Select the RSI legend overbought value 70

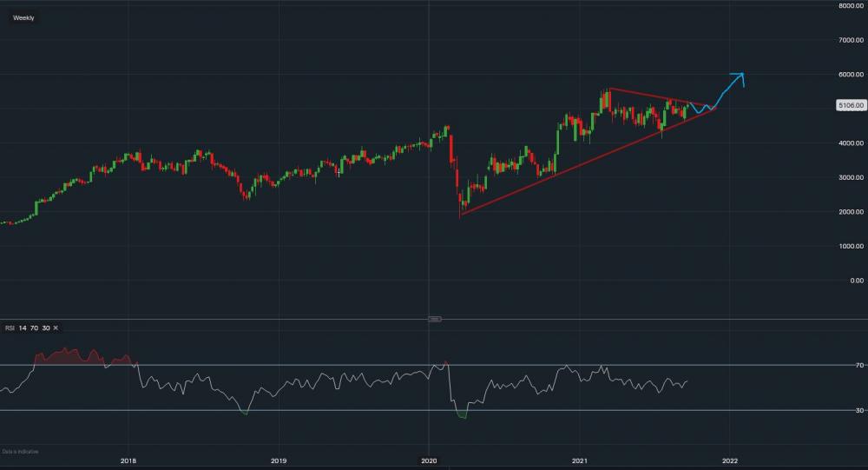[36, 328]
